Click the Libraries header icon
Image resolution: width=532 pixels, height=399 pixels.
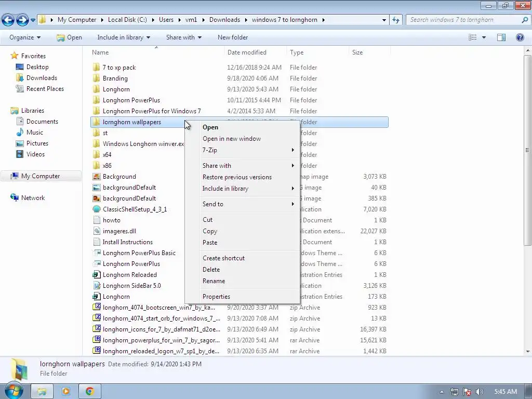[14, 111]
